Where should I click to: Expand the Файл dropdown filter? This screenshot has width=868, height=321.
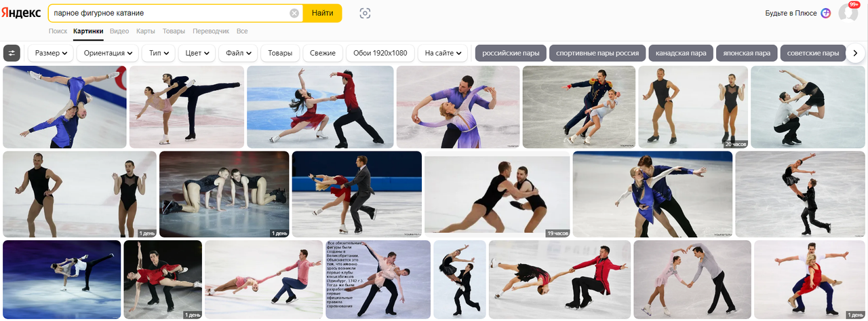coord(238,53)
